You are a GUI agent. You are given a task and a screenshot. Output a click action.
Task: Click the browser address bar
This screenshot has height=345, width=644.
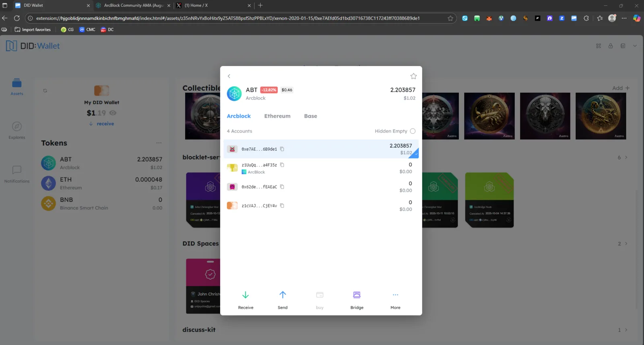pos(241,18)
